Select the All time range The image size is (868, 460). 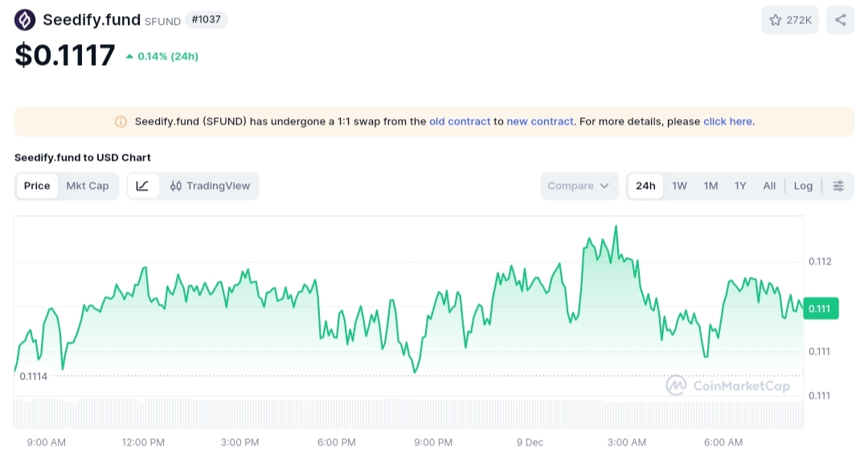pos(769,186)
